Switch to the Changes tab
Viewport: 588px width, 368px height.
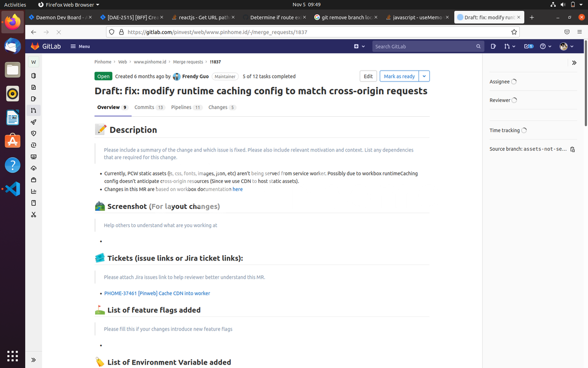pos(218,107)
